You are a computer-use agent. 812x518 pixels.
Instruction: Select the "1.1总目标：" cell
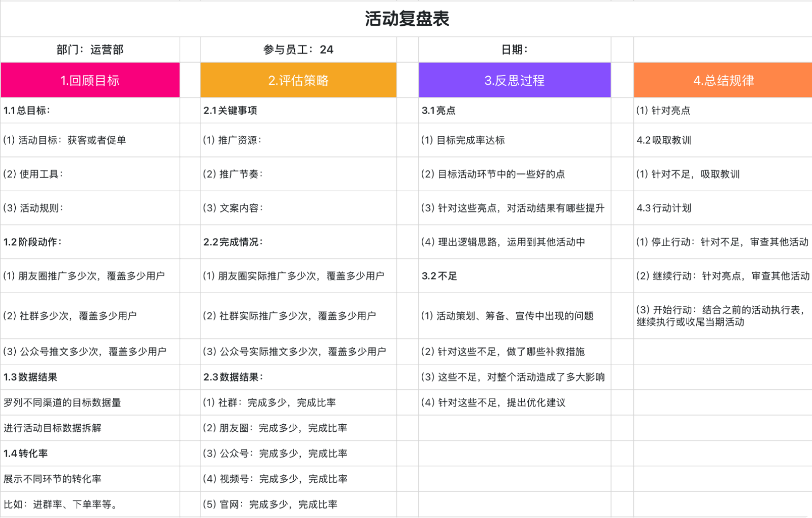click(90, 110)
